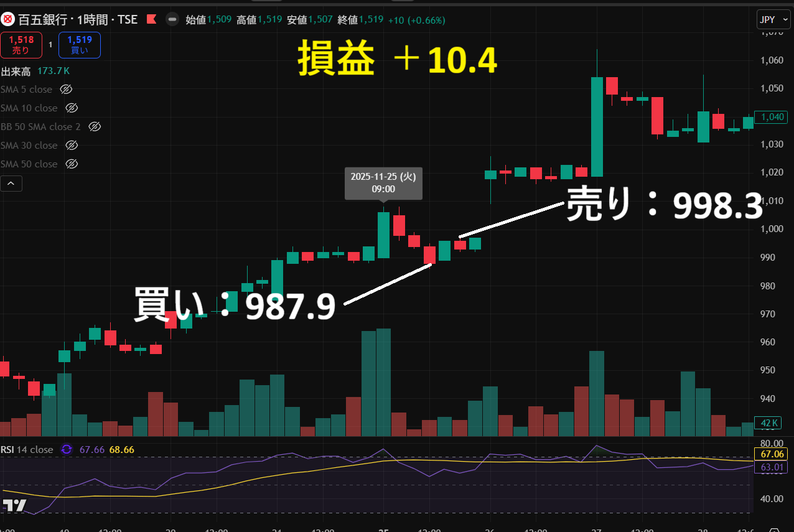Unhide the BB 50 SMA close 2 indicator
This screenshot has height=532, width=794.
[x=95, y=127]
